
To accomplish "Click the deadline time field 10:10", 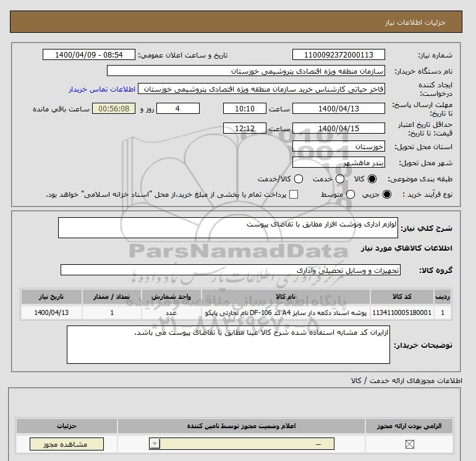I will click(244, 108).
